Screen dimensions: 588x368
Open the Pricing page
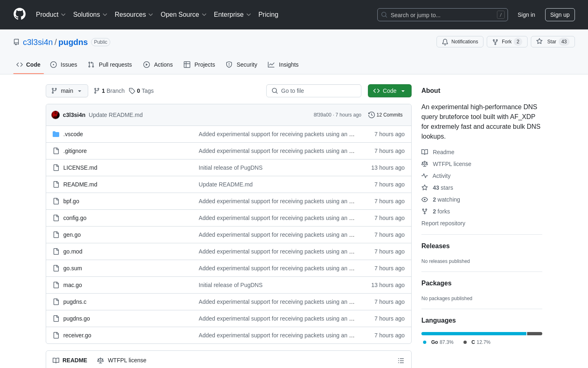click(x=268, y=14)
